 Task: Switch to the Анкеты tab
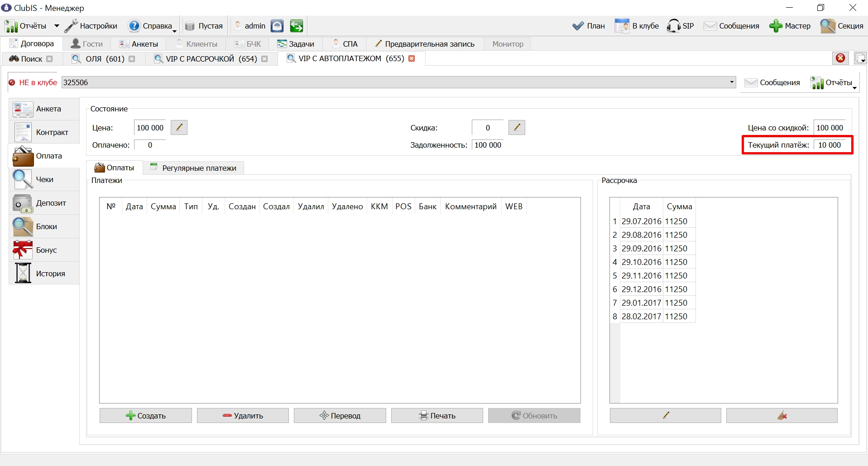(139, 44)
